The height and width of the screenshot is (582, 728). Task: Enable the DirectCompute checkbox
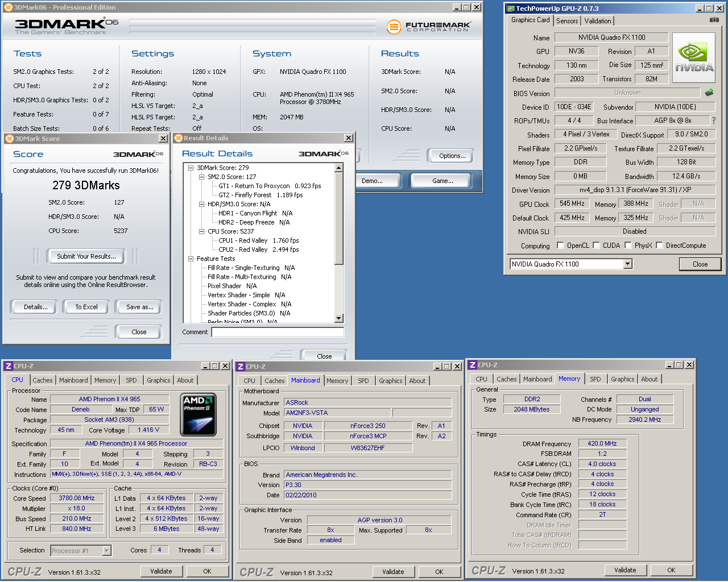tap(659, 245)
